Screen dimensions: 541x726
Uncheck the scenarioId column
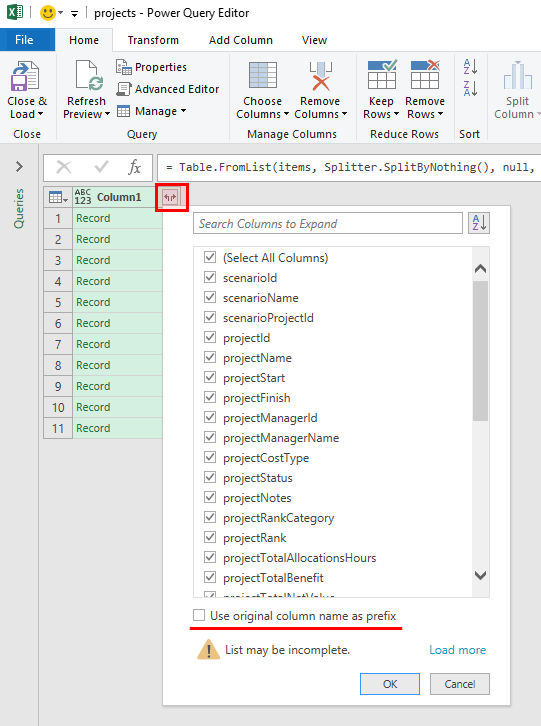pos(210,277)
